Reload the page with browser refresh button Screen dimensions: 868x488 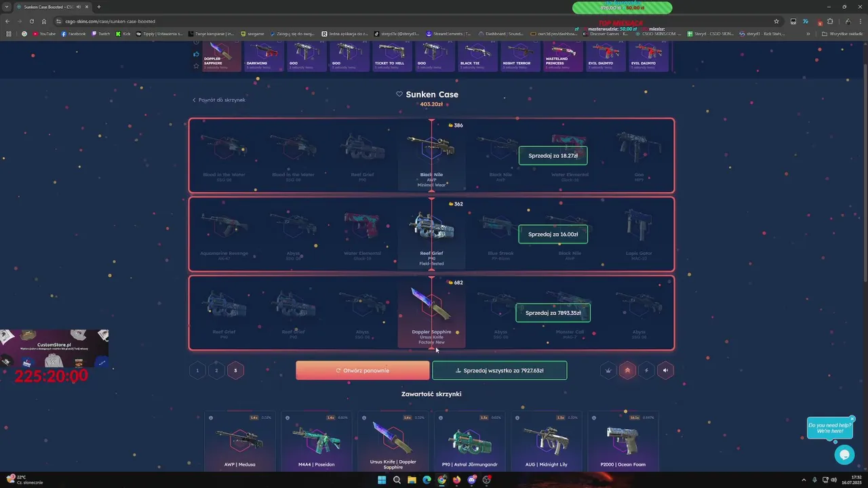pos(31,21)
